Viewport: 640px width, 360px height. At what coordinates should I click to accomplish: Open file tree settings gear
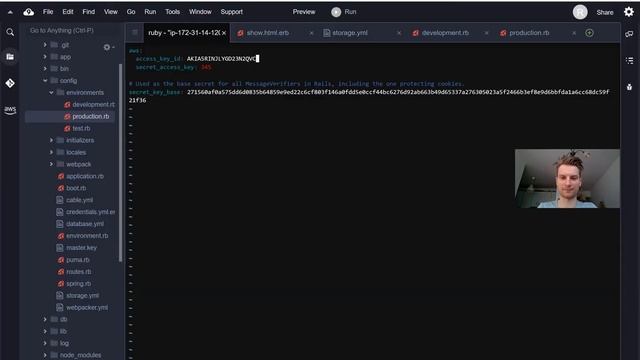(107, 47)
